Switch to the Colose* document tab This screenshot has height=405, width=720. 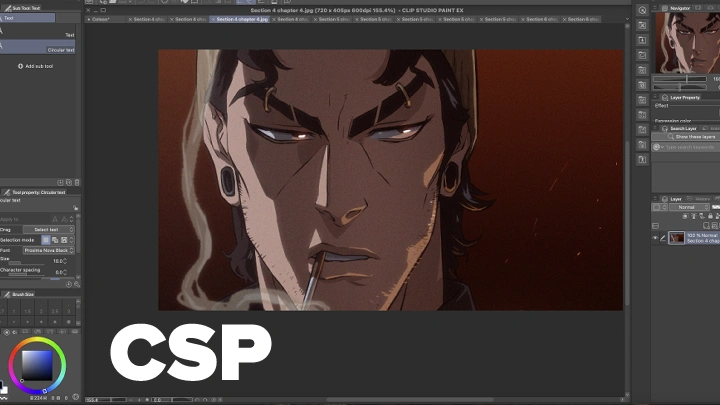click(x=106, y=19)
